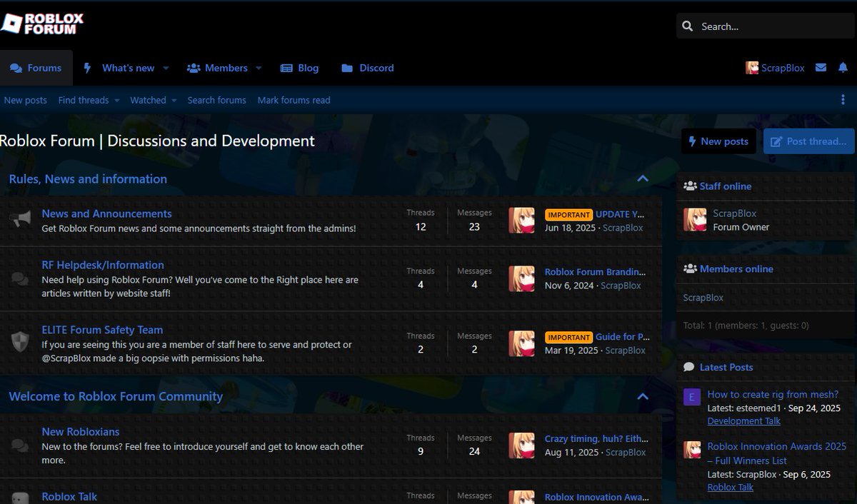Click esteemed1 avatar in Latest Posts

[x=692, y=397]
